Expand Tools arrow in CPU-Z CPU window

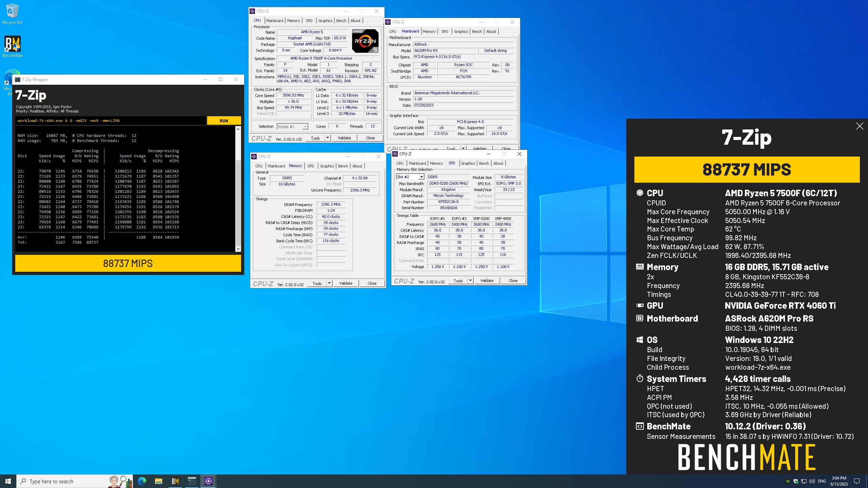pyautogui.click(x=328, y=138)
